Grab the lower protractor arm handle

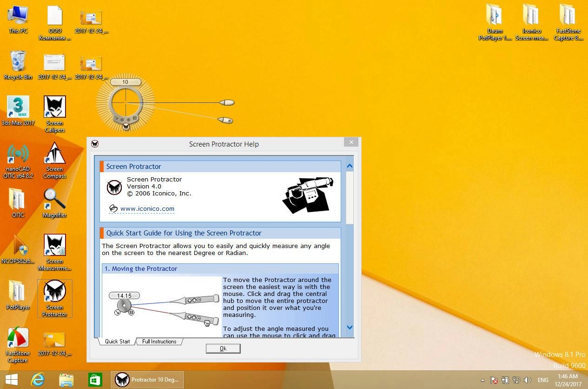click(225, 120)
